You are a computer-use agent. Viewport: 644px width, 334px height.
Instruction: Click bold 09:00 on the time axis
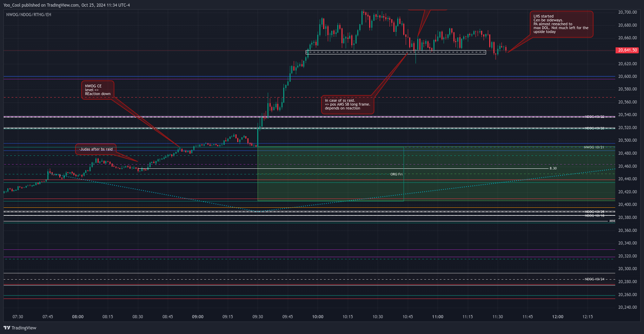click(198, 317)
